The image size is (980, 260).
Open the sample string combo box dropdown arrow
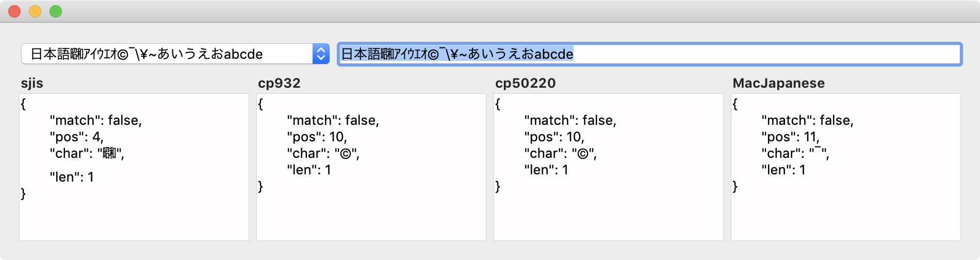(x=321, y=54)
